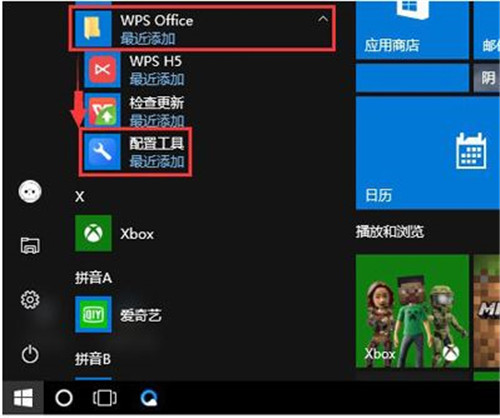
Task: Select the 拼音A section header
Action: (x=93, y=278)
